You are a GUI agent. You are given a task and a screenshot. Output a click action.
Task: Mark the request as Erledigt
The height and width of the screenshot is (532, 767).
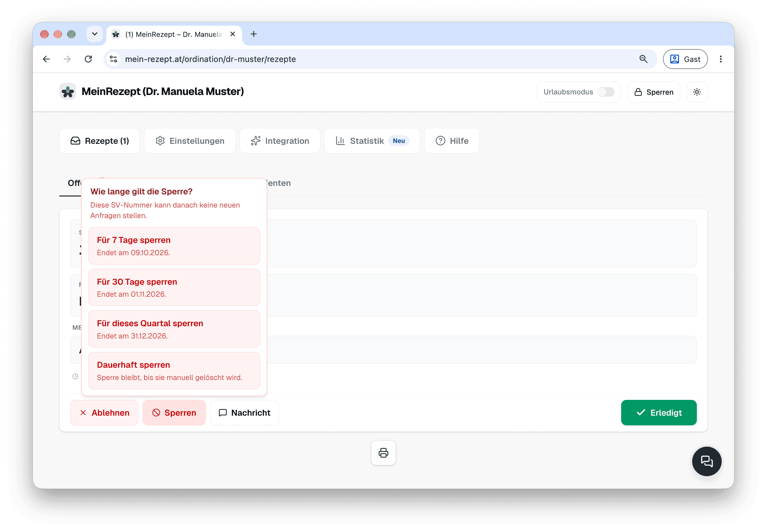(x=659, y=413)
